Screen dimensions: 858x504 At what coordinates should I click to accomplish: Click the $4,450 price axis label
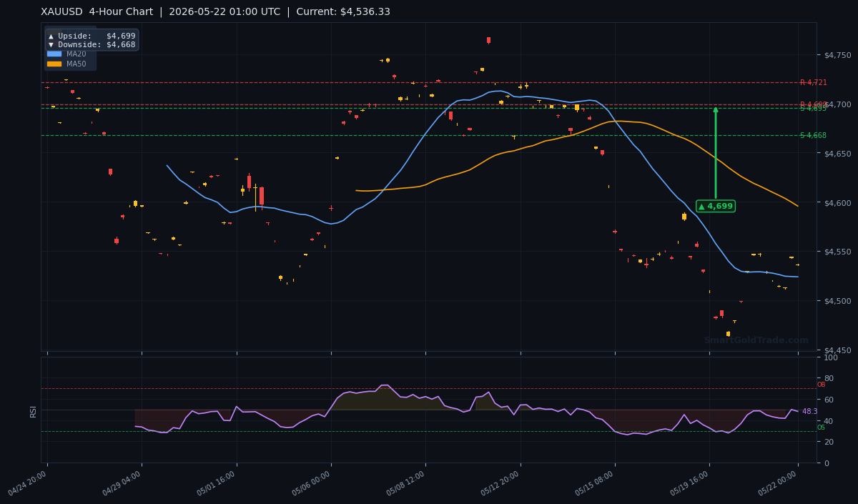(838, 350)
